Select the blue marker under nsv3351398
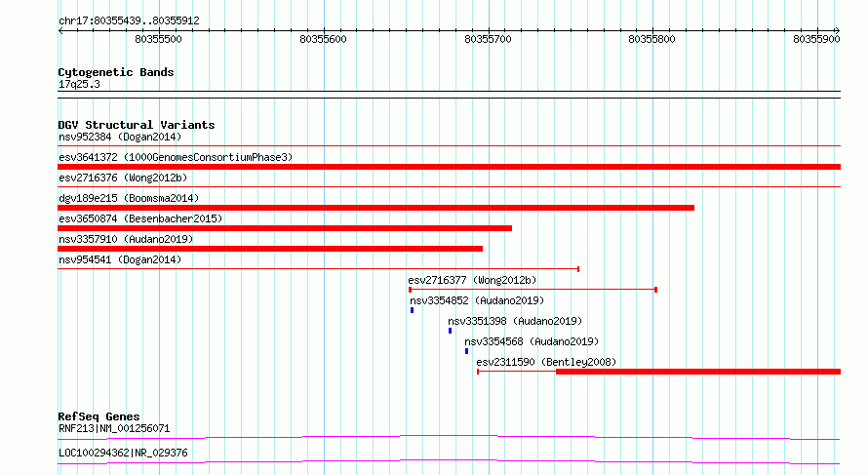Screen dimensions: 868x475 click(x=450, y=331)
